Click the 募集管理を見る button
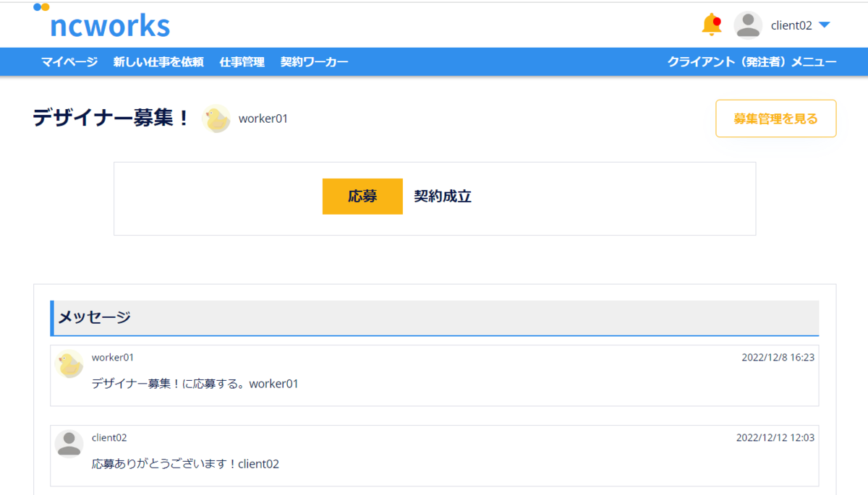 776,119
